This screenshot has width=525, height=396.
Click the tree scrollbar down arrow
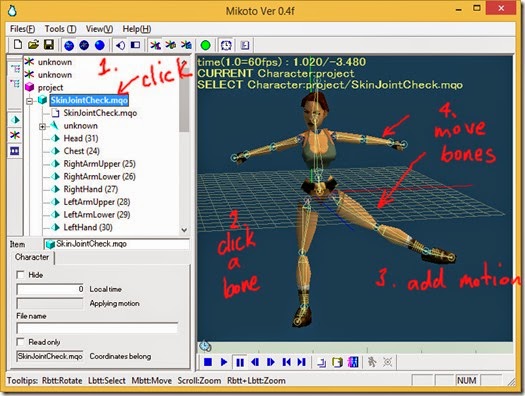click(184, 230)
